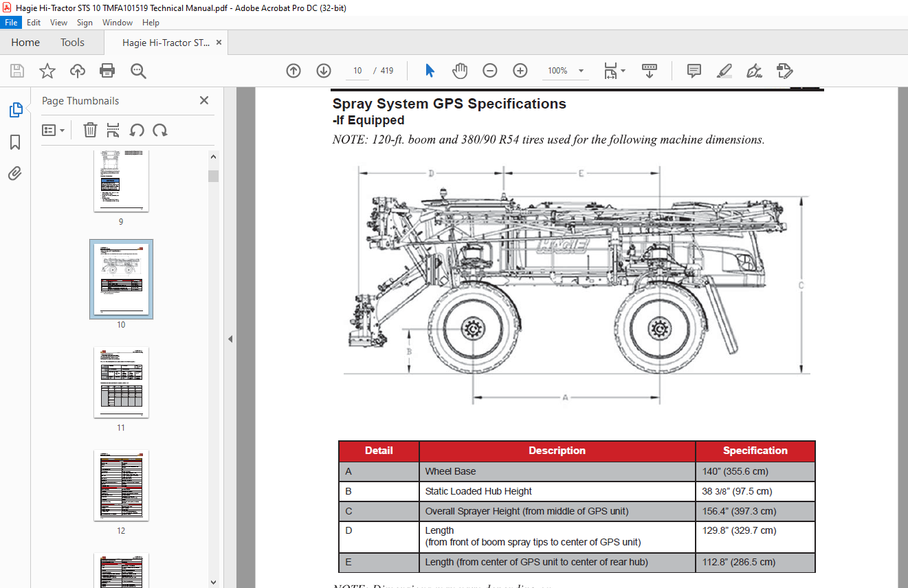
Task: Click the 'Static Loaded Hub Height' cell
Action: (x=557, y=491)
